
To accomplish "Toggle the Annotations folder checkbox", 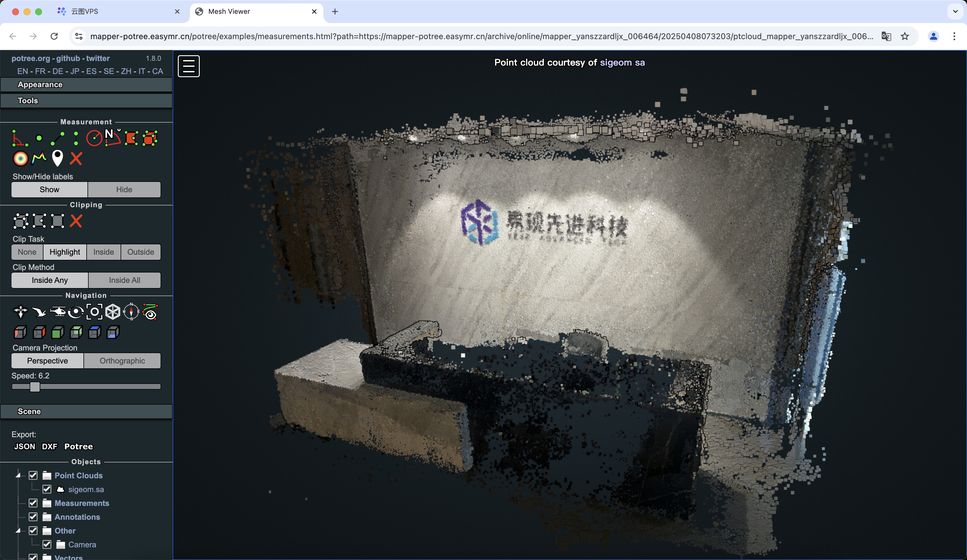I will [x=33, y=517].
